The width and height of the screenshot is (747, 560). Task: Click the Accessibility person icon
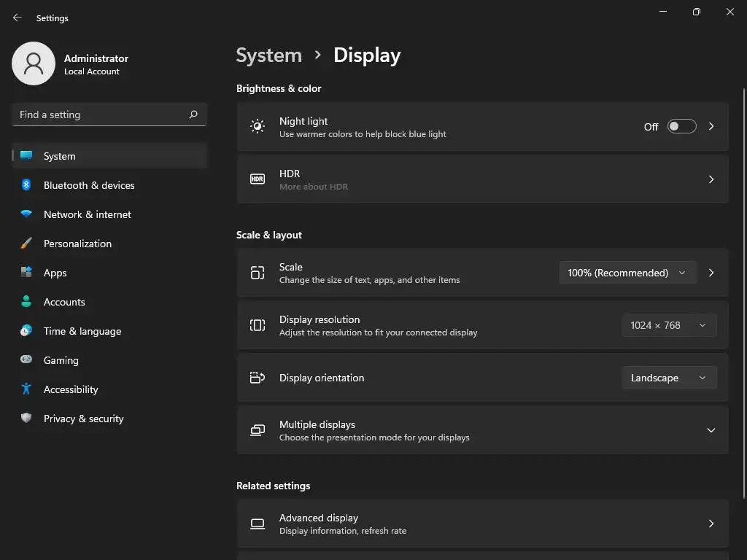[x=26, y=389]
